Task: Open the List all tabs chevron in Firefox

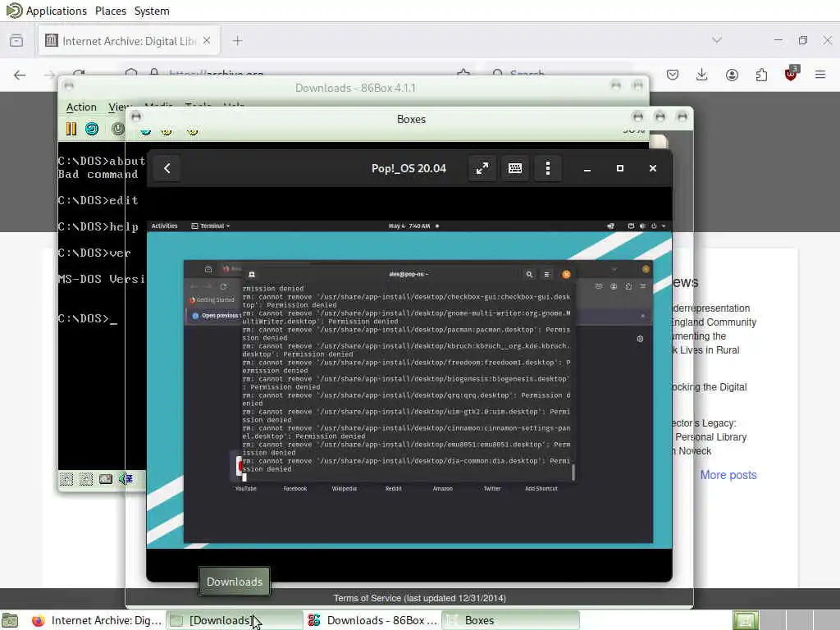Action: 717,40
